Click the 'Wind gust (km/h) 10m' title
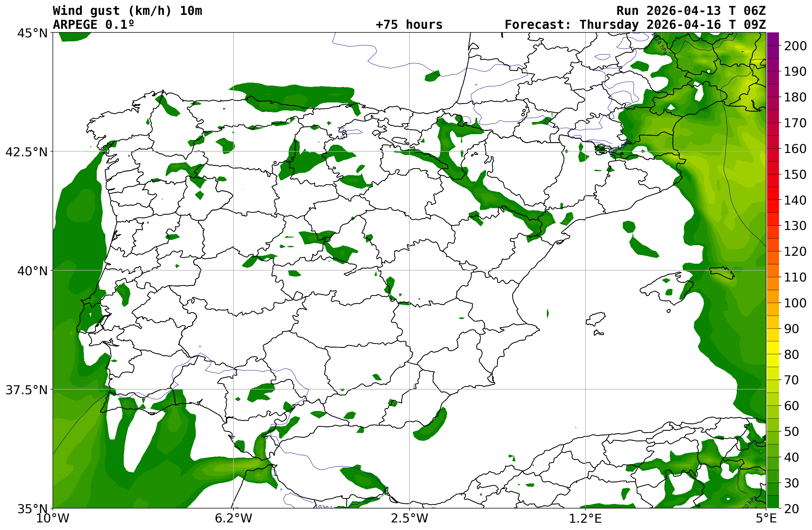Image resolution: width=812 pixels, height=530 pixels. (x=127, y=11)
